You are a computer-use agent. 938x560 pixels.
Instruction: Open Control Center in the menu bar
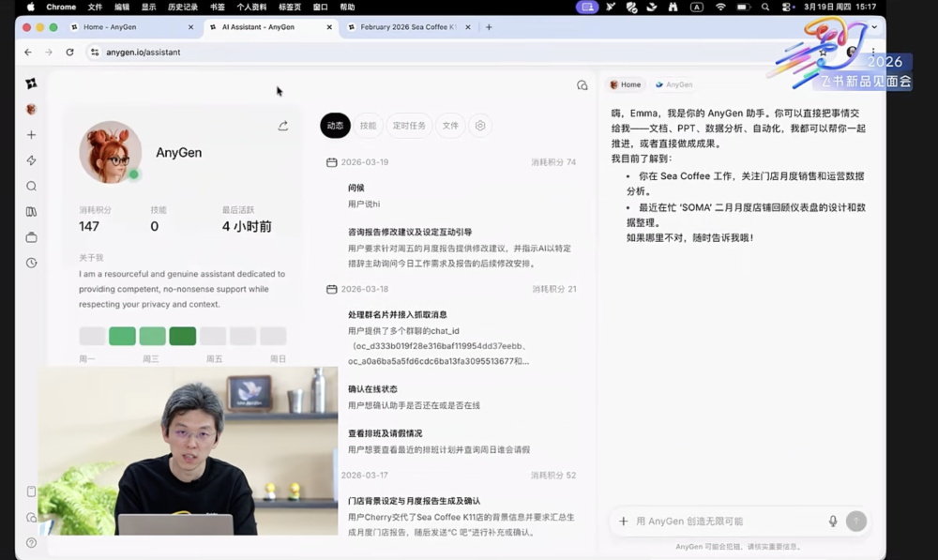coord(787,8)
